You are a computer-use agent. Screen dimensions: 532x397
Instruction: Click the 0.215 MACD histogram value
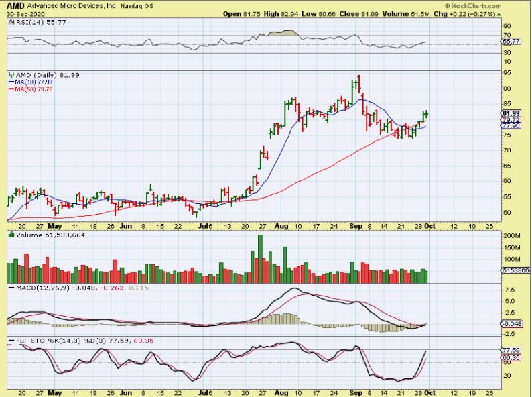click(x=137, y=288)
